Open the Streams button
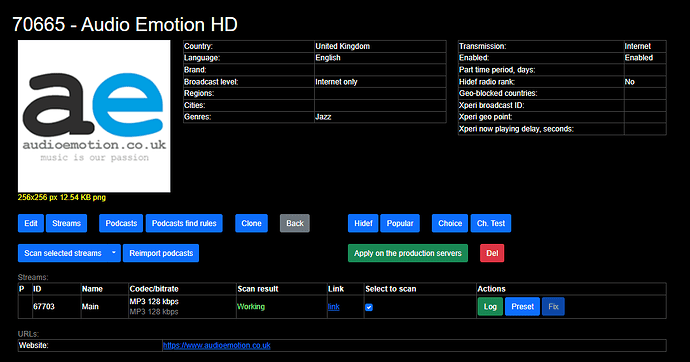 [x=66, y=223]
